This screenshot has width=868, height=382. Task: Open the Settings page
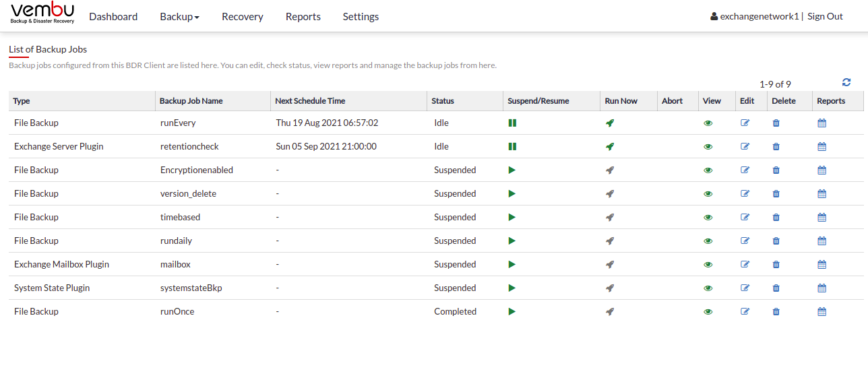click(x=361, y=17)
